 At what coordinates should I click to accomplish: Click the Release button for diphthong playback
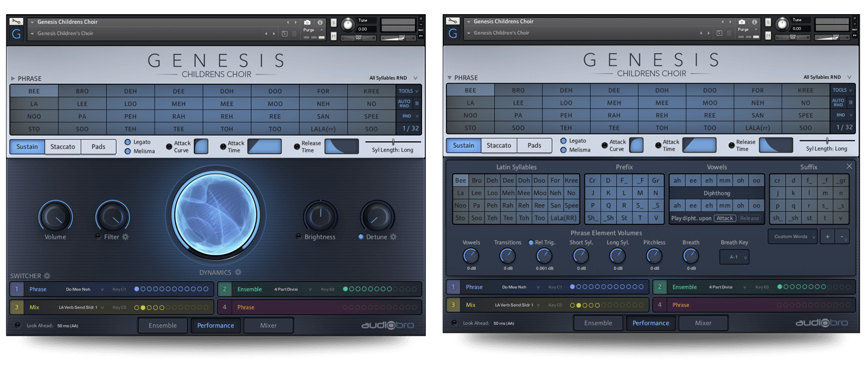749,218
